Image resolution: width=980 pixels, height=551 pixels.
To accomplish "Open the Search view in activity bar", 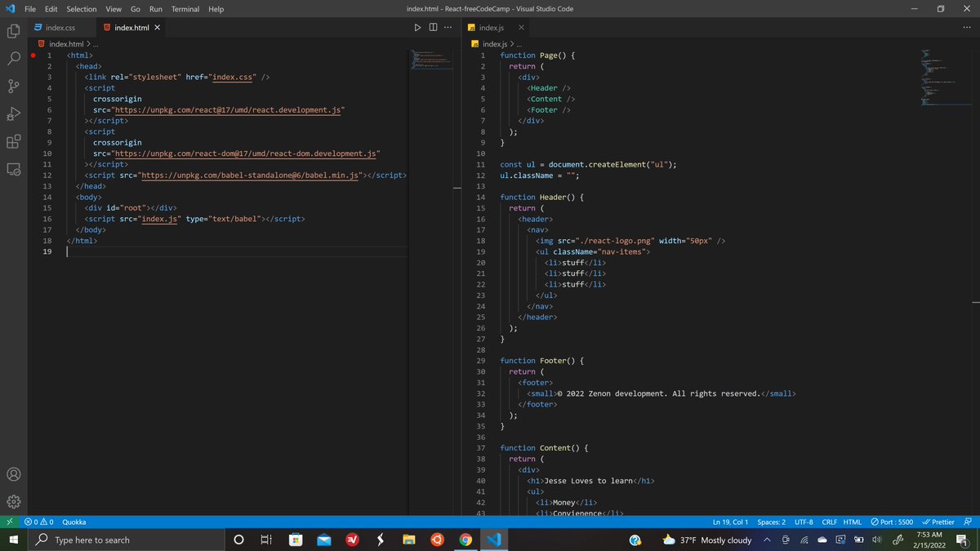I will coord(14,59).
